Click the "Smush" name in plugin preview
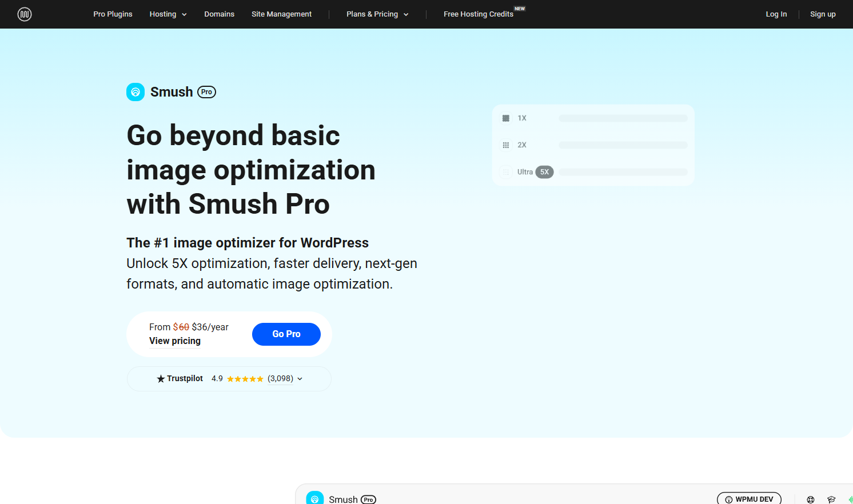 pos(343,499)
